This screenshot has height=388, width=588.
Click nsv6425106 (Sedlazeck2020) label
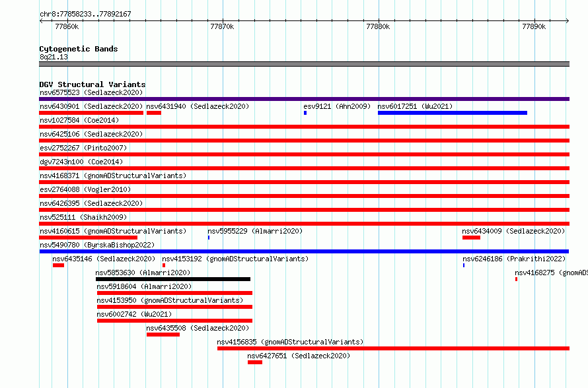coord(91,134)
